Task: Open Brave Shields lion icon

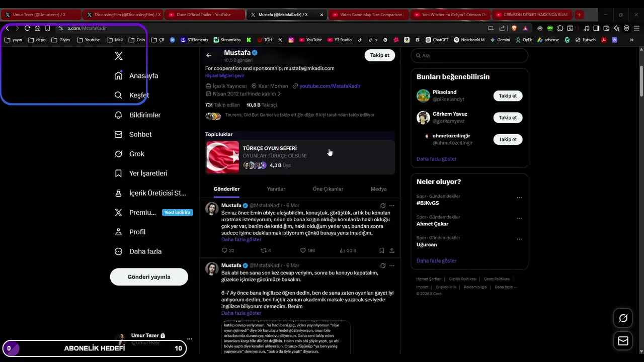Action: [514, 28]
